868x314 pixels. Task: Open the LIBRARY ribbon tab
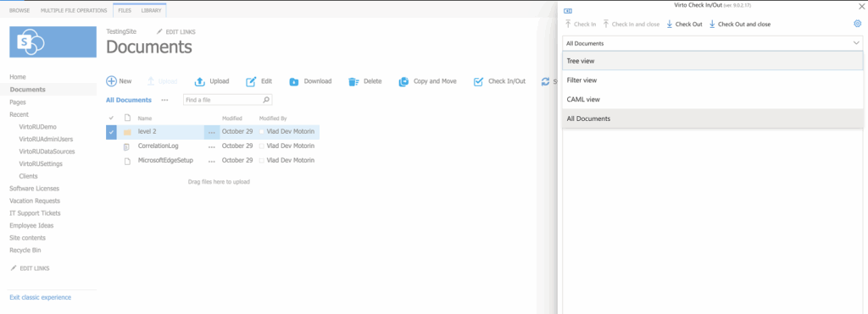pos(151,10)
